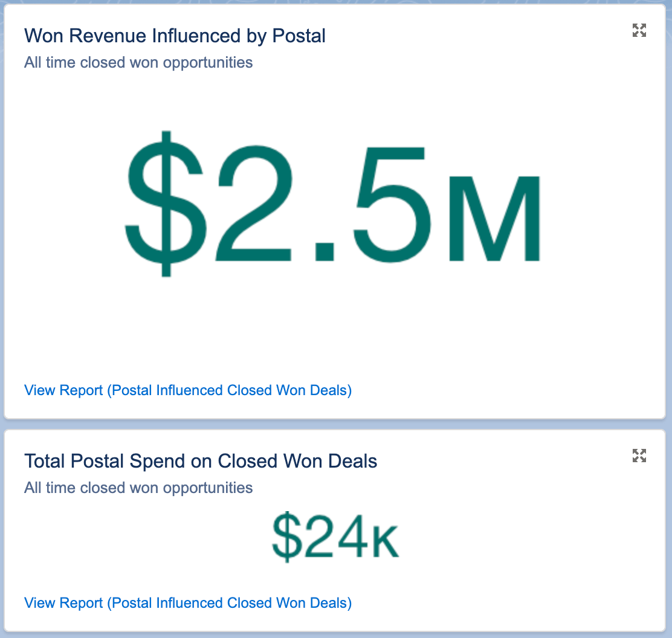Expand the Won Revenue Influenced by Postal widget
Image resolution: width=672 pixels, height=638 pixels.
click(639, 30)
